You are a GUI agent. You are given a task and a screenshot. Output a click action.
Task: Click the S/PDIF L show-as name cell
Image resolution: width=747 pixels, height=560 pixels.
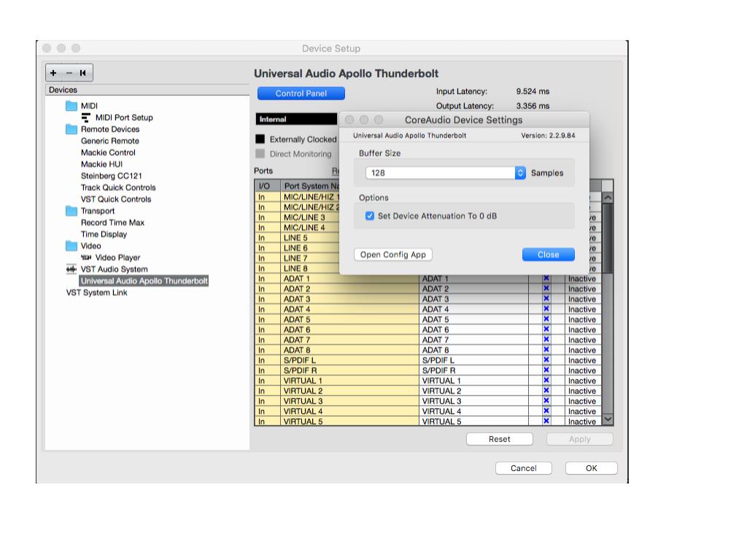coord(473,360)
